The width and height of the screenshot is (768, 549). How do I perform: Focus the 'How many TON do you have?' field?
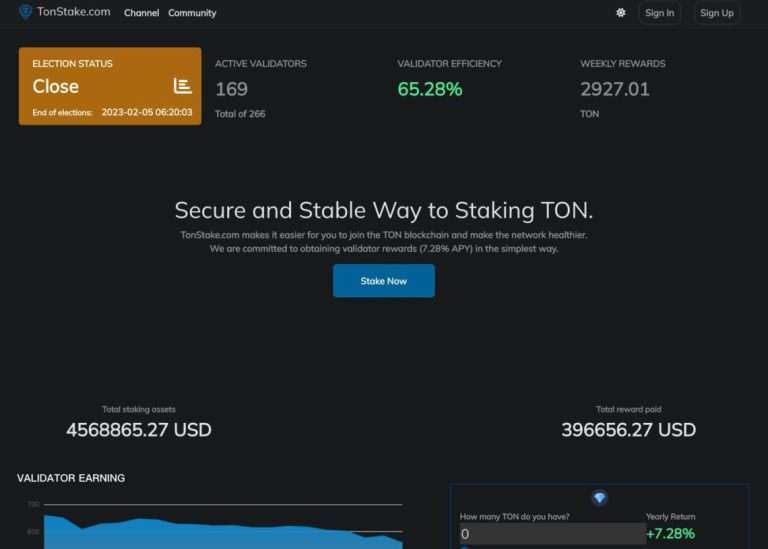pos(552,533)
